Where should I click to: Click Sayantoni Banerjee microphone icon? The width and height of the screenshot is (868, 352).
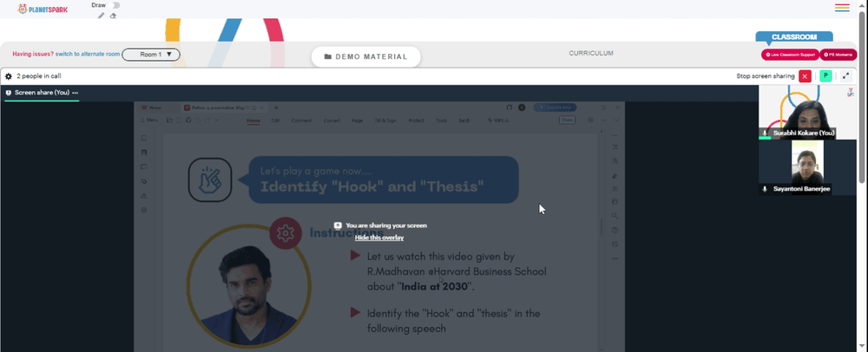pyautogui.click(x=765, y=189)
